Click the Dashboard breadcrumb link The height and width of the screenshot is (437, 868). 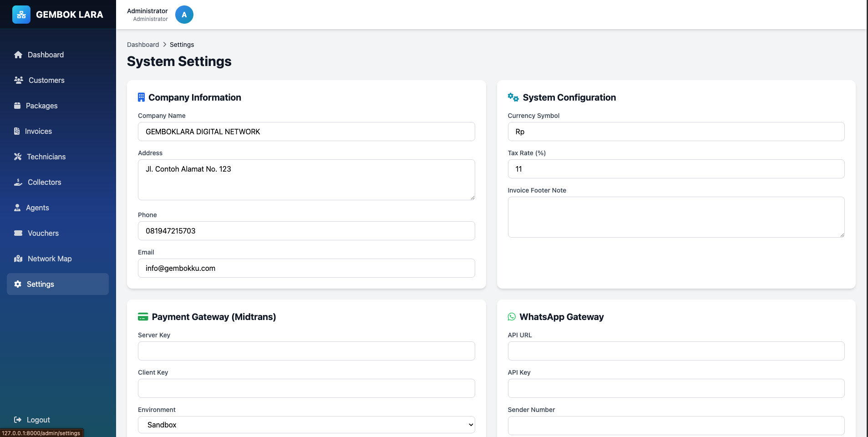point(143,45)
